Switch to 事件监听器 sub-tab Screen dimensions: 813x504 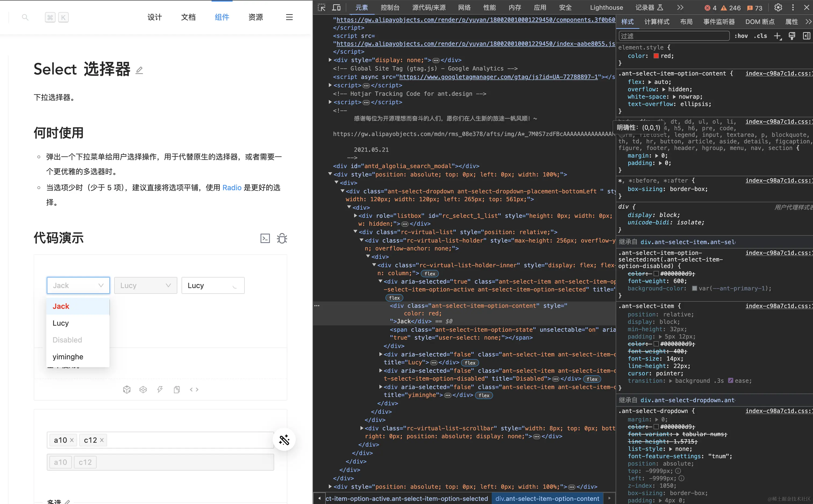[719, 22]
